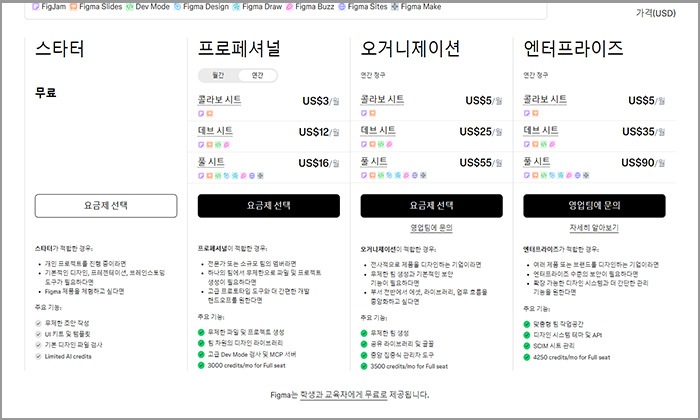Click the Figma Buzz icon in the legend
The image size is (700, 420).
289,7
